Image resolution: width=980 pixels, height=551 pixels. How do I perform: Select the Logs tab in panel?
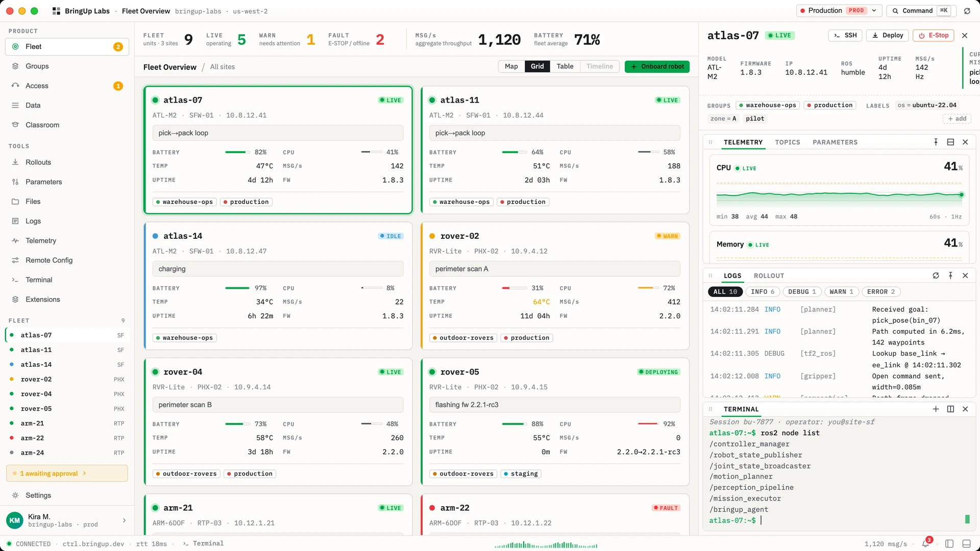(x=732, y=276)
